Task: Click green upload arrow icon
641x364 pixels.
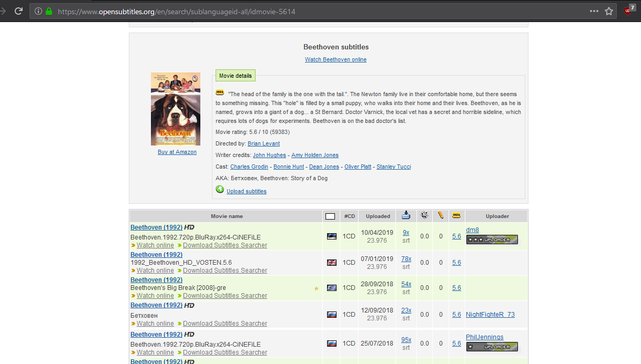Action: click(220, 190)
